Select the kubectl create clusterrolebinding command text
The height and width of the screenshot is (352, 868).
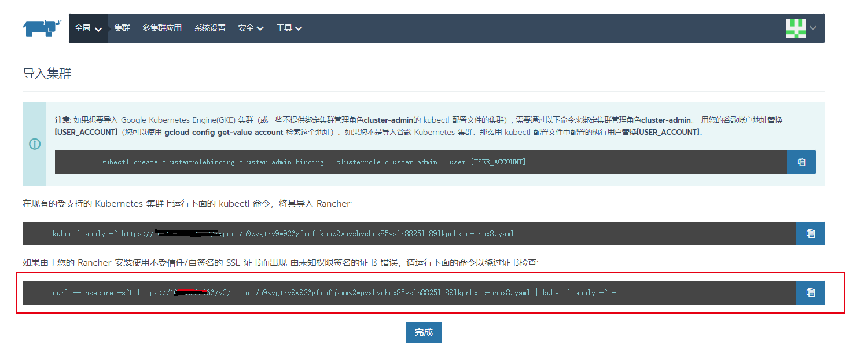pyautogui.click(x=313, y=162)
